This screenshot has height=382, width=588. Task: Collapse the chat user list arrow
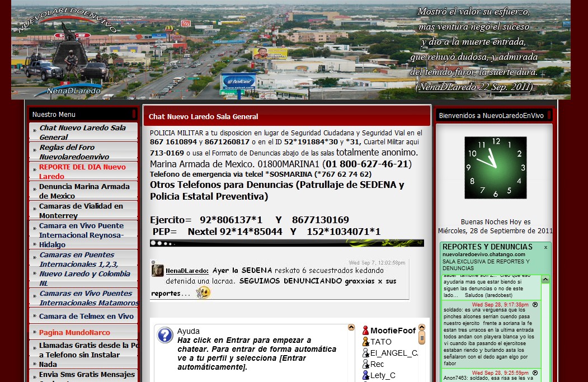[x=422, y=328]
